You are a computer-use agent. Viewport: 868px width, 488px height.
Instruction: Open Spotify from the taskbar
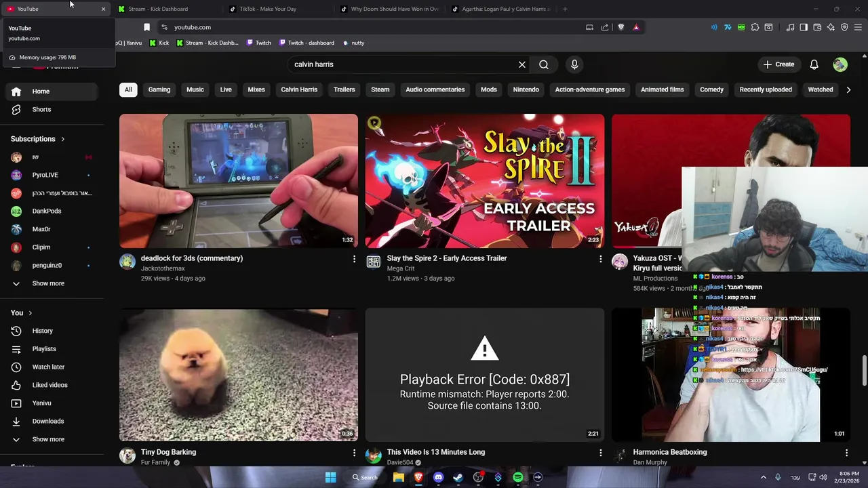click(518, 477)
